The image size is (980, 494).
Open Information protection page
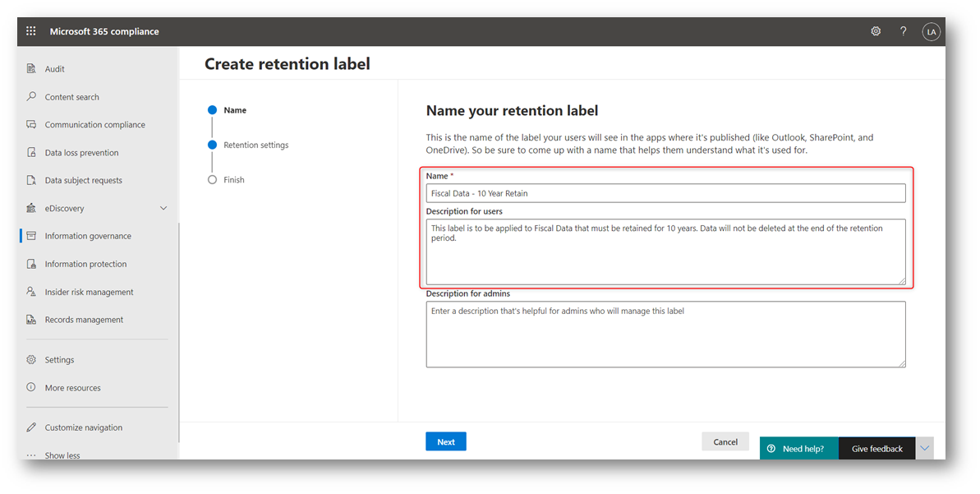[x=85, y=264]
